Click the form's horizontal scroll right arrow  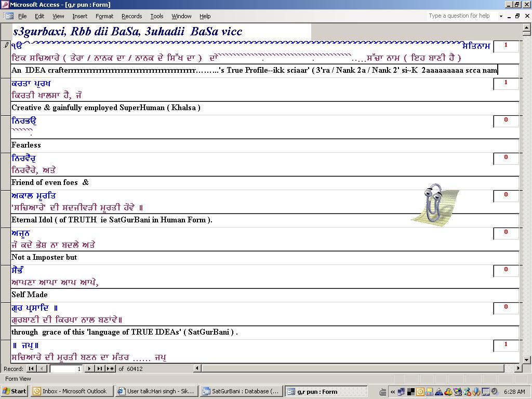[518, 368]
